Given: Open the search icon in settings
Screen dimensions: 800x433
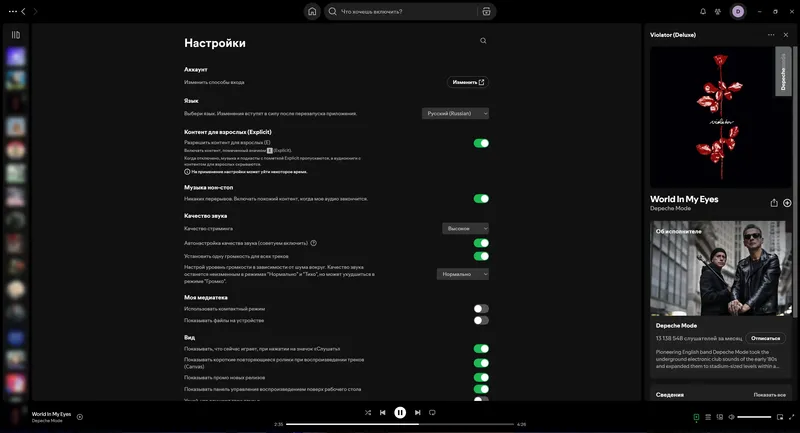Looking at the screenshot, I should pyautogui.click(x=483, y=41).
